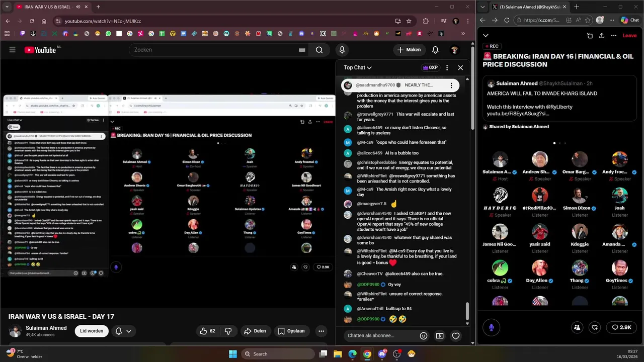644x362 pixels.
Task: Toggle microphone in the X Space
Action: pyautogui.click(x=491, y=327)
